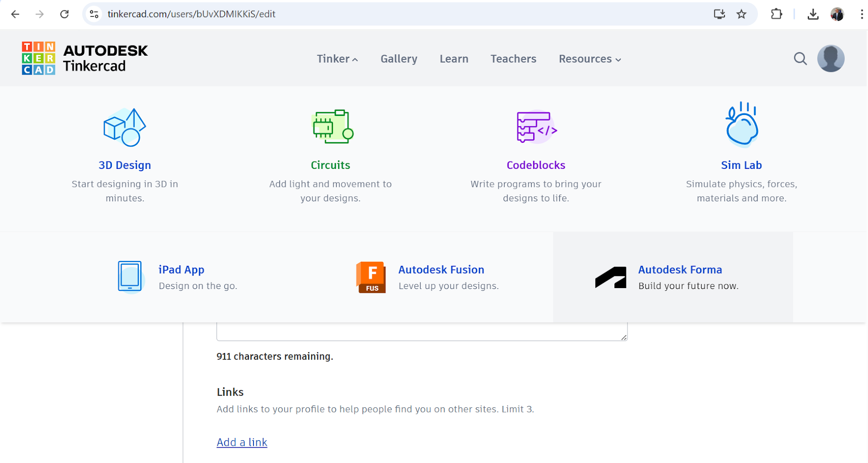
Task: Open the Gallery menu item
Action: [399, 59]
